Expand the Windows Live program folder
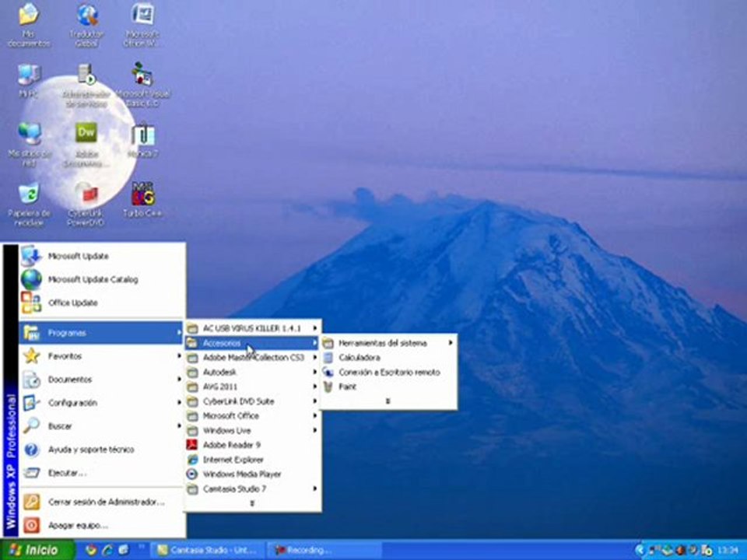The image size is (747, 560). tap(252, 430)
